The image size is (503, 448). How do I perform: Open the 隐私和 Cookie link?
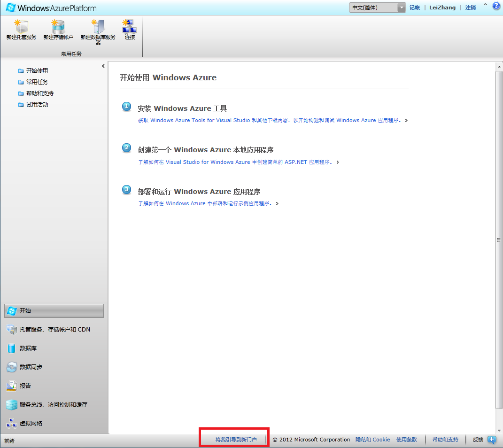coord(372,440)
